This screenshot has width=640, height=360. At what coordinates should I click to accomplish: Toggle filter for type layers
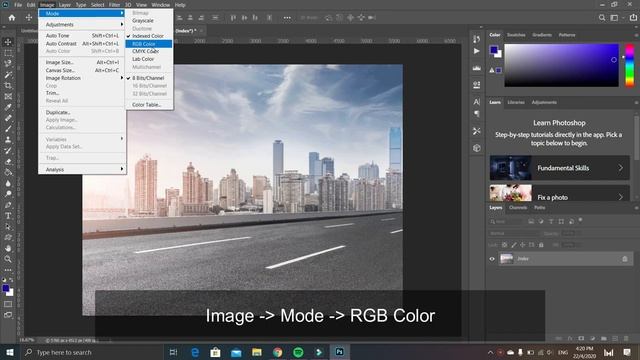tap(551, 221)
